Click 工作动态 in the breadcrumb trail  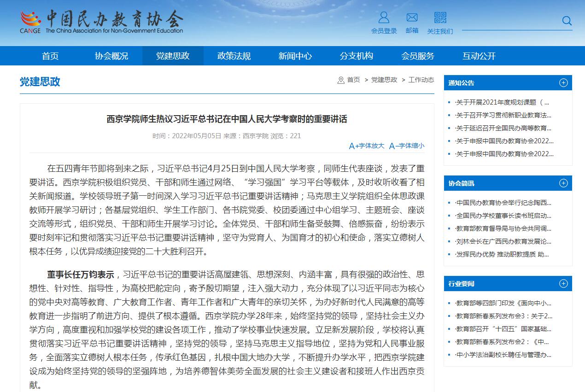[421, 80]
